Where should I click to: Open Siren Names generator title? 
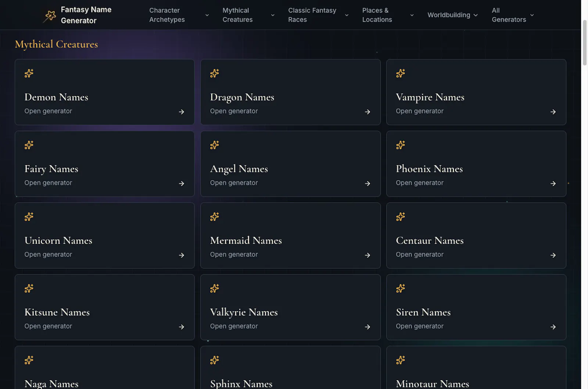[423, 312]
